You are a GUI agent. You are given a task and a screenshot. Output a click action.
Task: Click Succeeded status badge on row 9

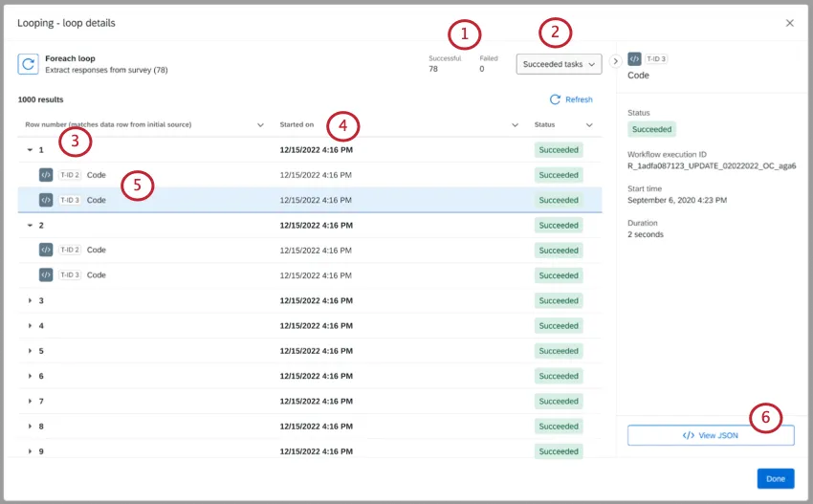pos(558,451)
